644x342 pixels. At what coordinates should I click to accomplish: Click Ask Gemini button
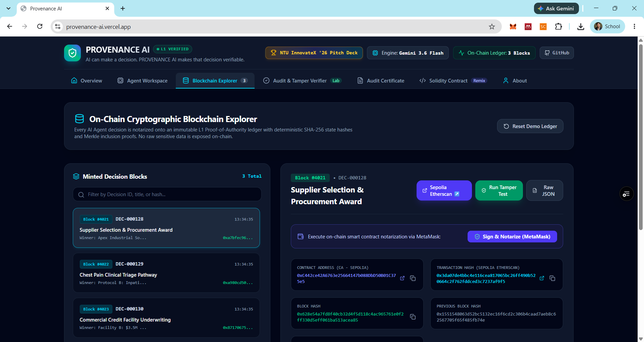coord(556,8)
